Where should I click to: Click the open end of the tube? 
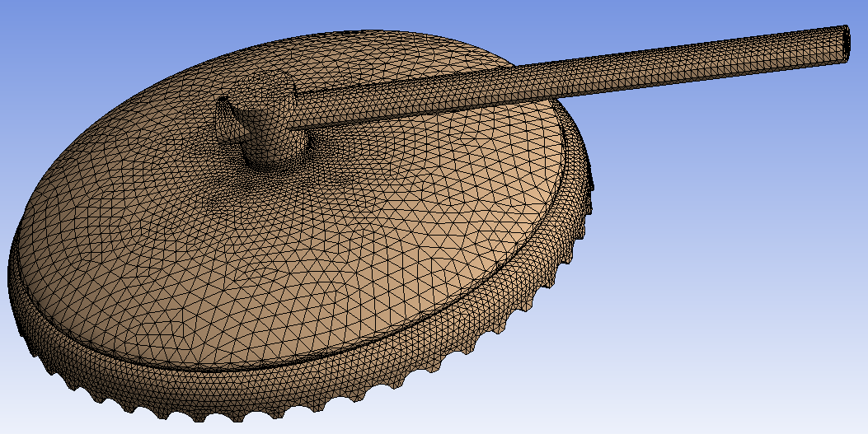pos(847,42)
